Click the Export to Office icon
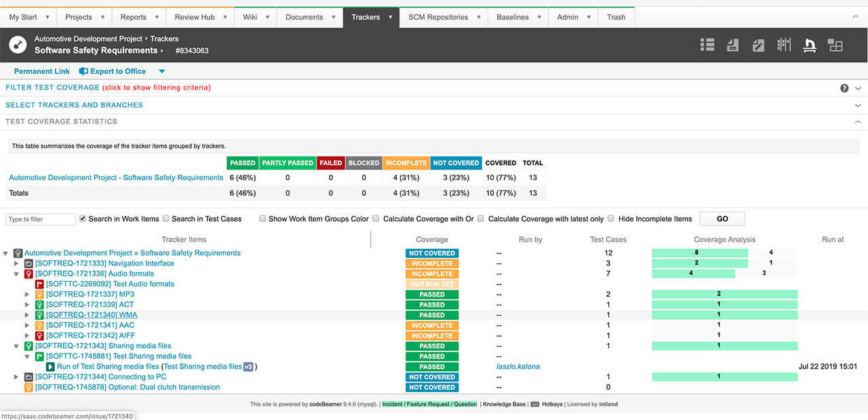This screenshot has width=868, height=420. [84, 71]
